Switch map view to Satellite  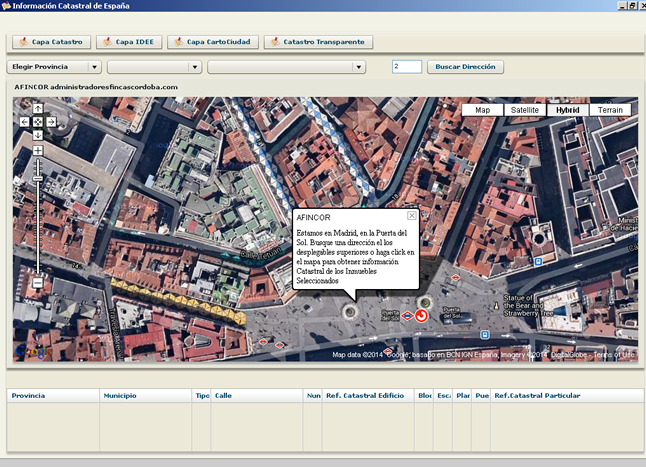[525, 110]
